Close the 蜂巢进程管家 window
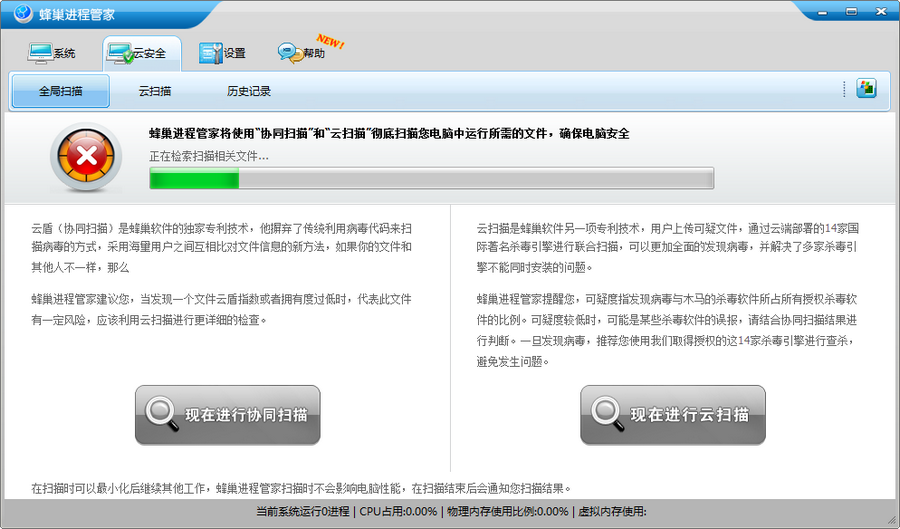The height and width of the screenshot is (529, 900). click(x=881, y=11)
